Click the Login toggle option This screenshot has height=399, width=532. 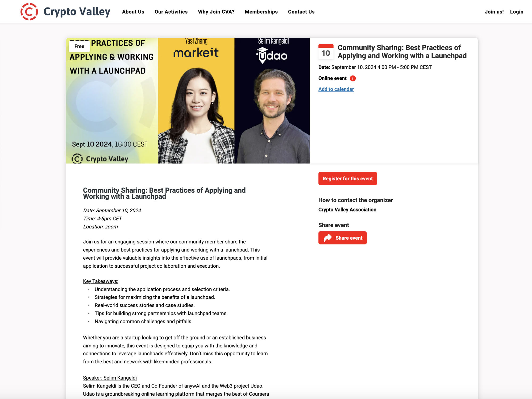click(516, 11)
